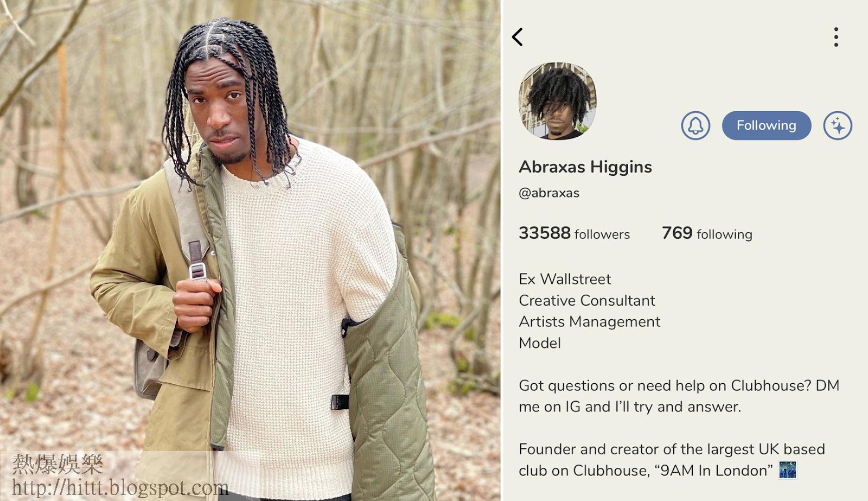
Task: Open the hittt.blogspot.com watermark link
Action: point(120,487)
